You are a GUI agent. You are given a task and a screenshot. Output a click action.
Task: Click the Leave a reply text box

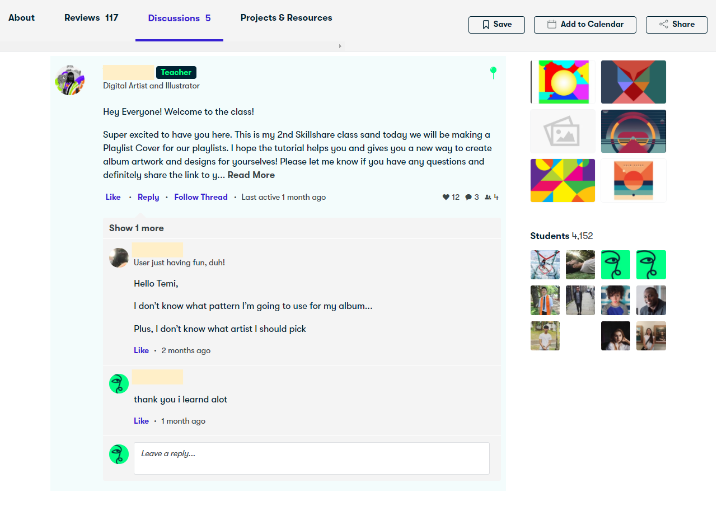311,458
